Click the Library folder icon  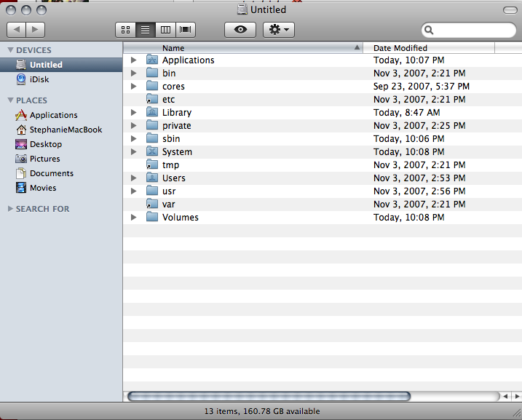(x=152, y=112)
